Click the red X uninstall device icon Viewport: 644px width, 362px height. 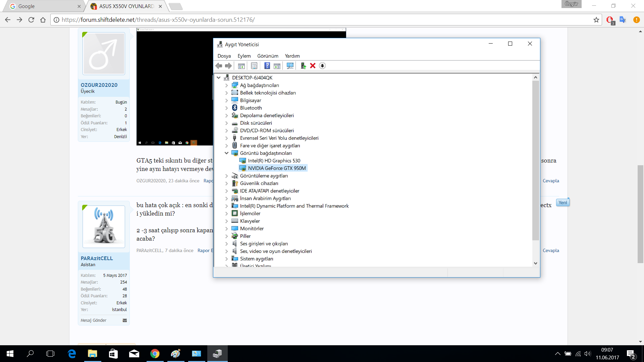[x=313, y=66]
